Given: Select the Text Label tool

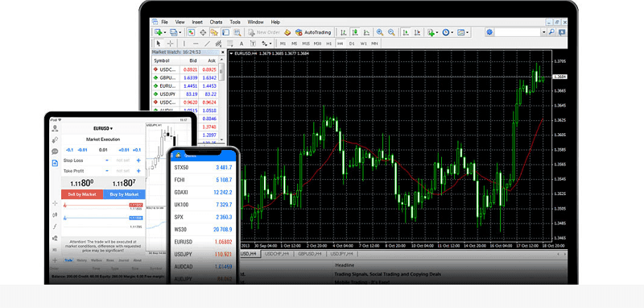Looking at the screenshot, I should (x=253, y=44).
